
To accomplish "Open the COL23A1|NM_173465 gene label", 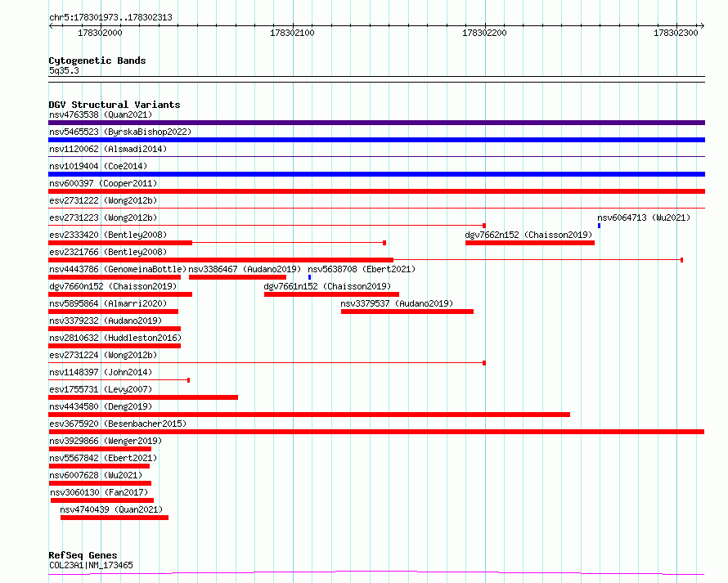I will click(x=91, y=565).
